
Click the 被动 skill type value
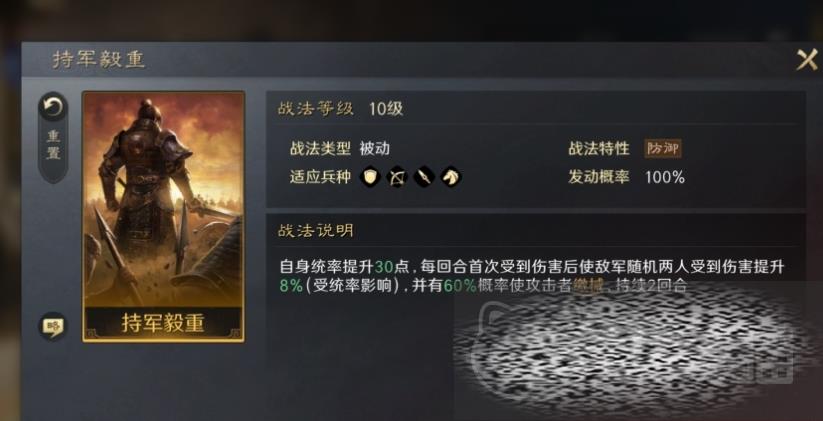(375, 149)
